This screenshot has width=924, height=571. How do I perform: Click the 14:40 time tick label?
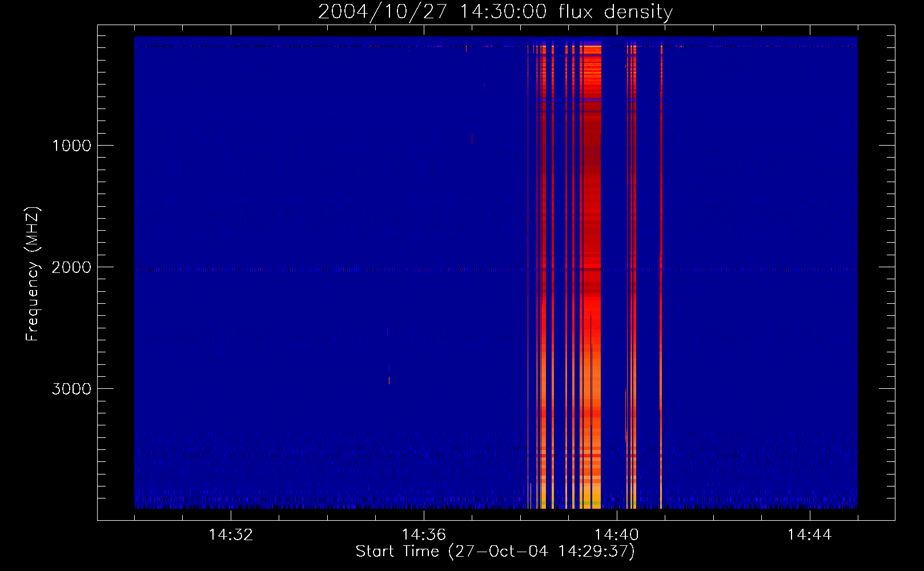617,535
